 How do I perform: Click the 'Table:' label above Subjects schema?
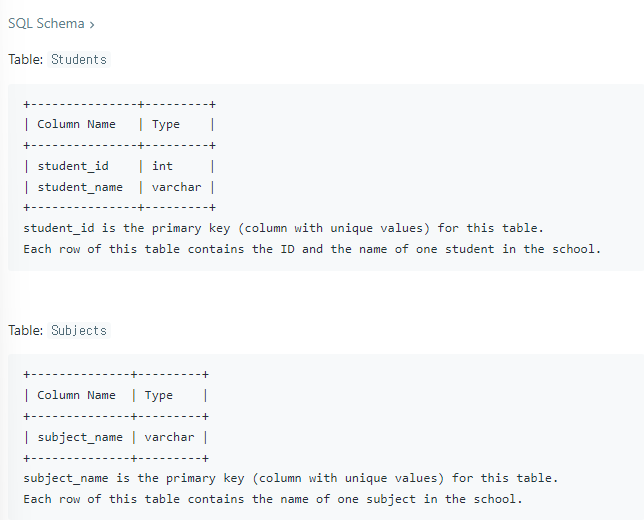pos(25,331)
